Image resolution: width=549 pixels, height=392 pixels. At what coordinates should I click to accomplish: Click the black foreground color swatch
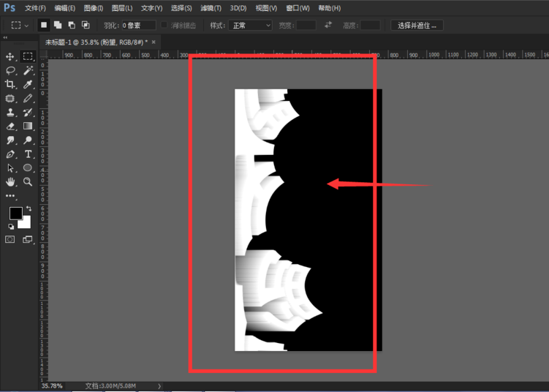[16, 213]
